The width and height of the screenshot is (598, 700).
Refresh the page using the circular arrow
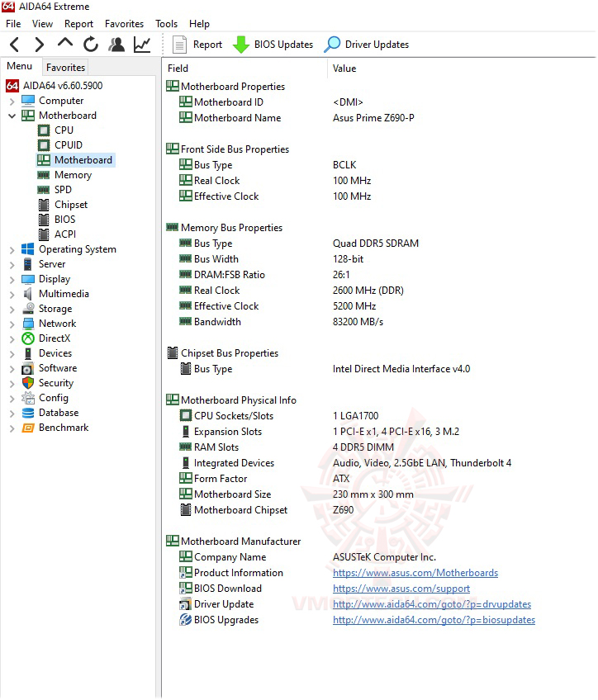tap(91, 45)
